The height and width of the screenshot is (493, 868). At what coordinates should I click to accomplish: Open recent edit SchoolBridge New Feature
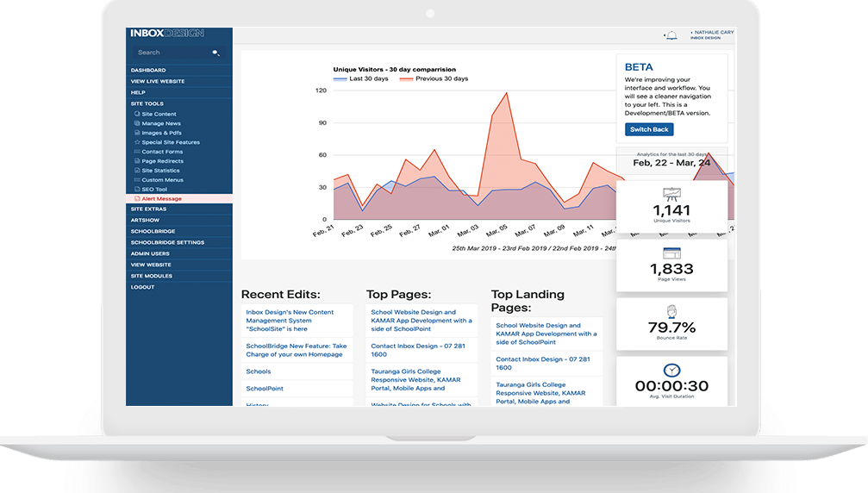(297, 350)
